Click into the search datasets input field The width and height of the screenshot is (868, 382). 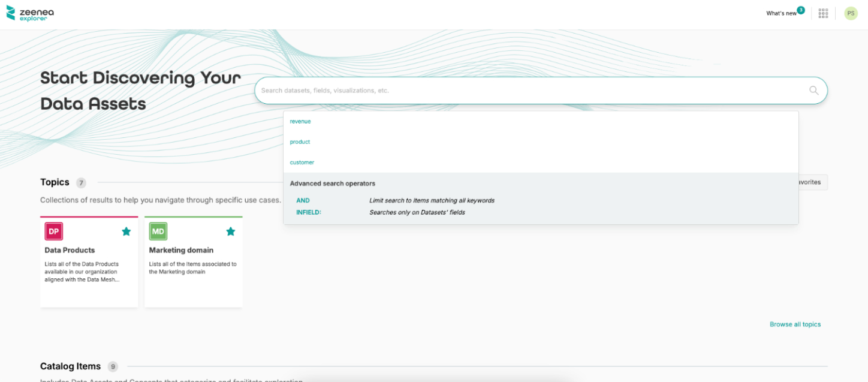click(528, 91)
